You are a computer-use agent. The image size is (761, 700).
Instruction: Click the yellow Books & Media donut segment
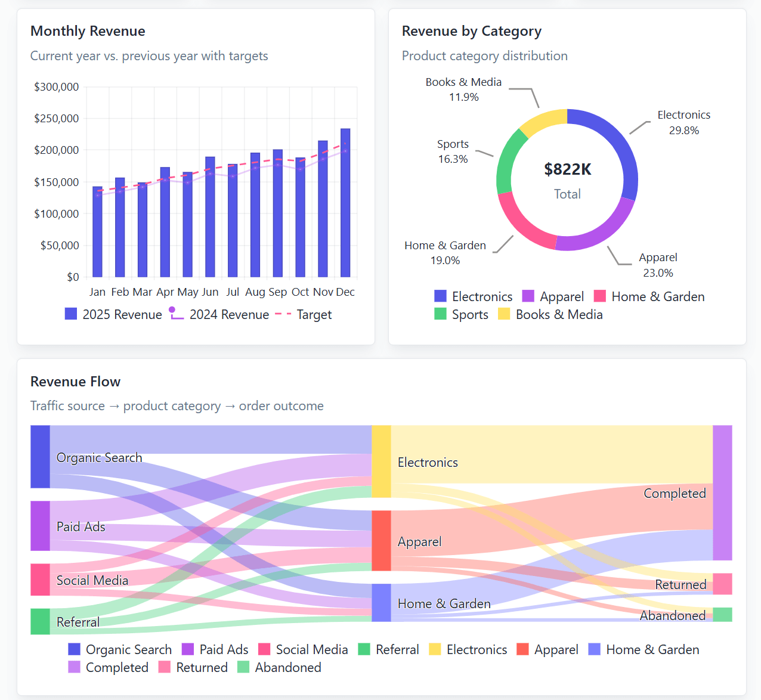pyautogui.click(x=543, y=121)
